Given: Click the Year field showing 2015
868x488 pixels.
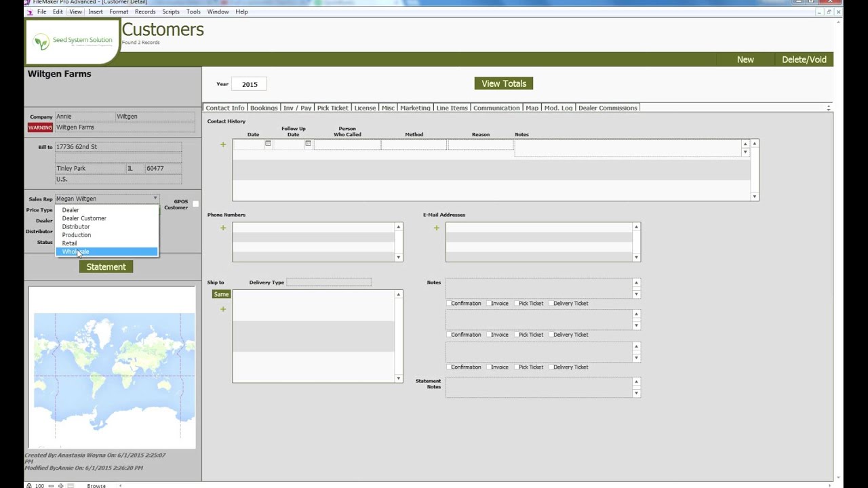Looking at the screenshot, I should pyautogui.click(x=250, y=84).
